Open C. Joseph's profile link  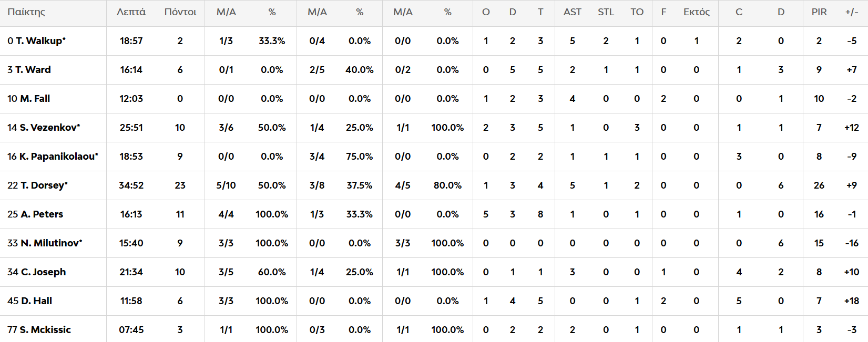coord(43,272)
